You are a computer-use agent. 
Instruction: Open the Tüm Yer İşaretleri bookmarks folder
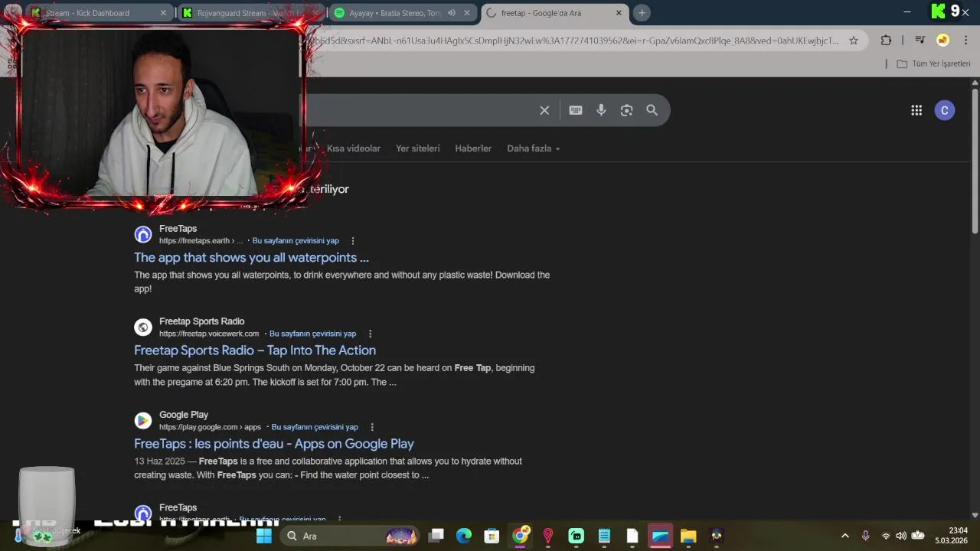(x=933, y=64)
